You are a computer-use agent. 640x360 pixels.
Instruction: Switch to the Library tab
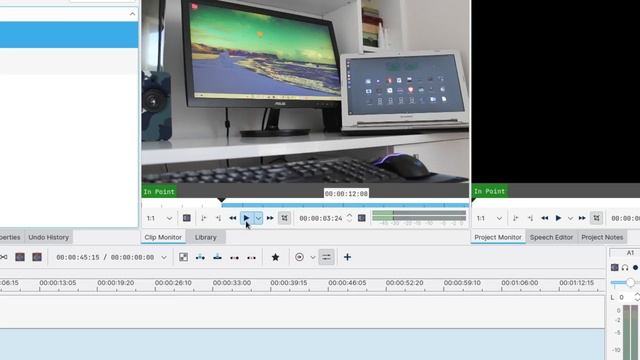205,237
